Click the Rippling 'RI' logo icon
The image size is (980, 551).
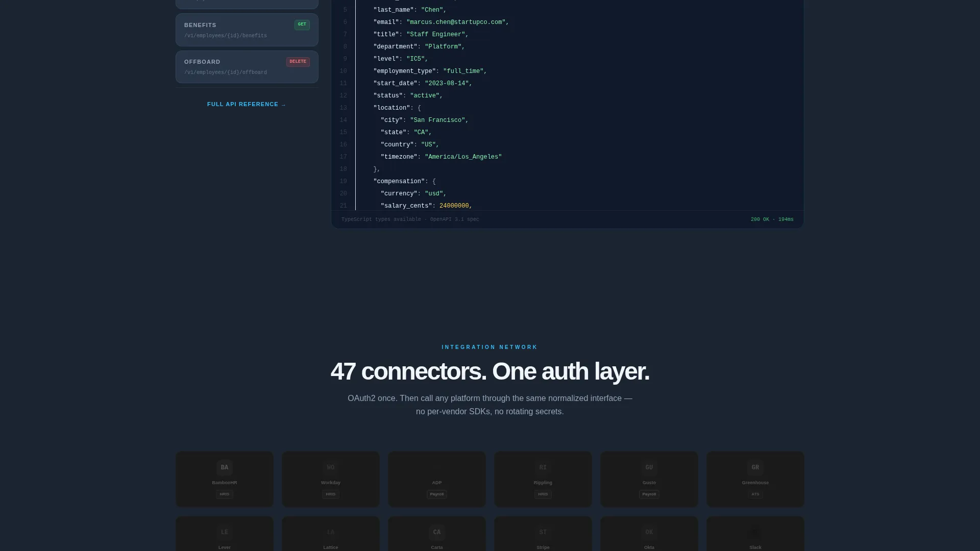[x=543, y=467]
